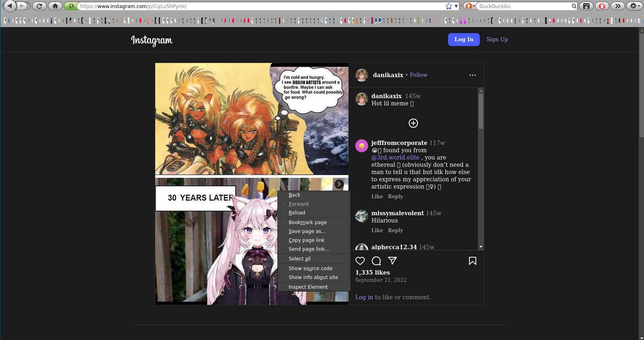Screen dimensions: 644x340
Task: Like missymalevolent's Hilarious comment
Action: (x=377, y=230)
